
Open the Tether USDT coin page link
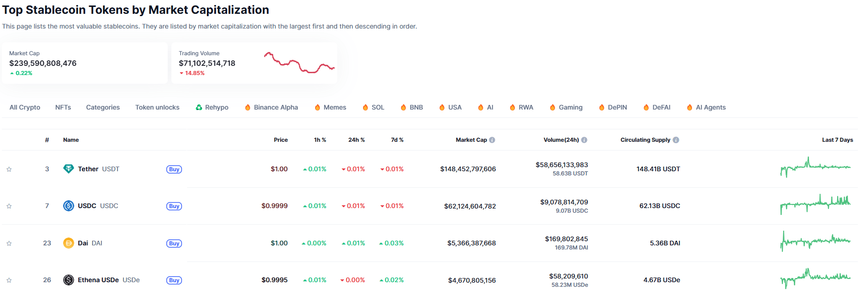pos(99,169)
